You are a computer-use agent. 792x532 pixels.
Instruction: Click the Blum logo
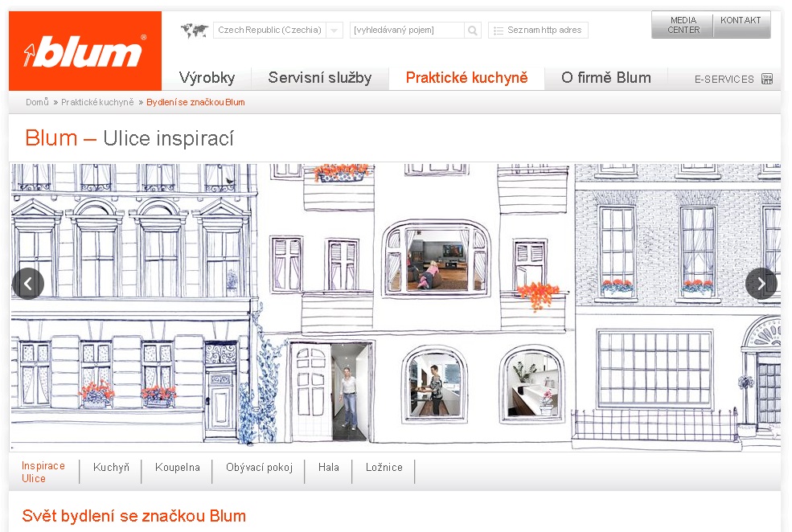[x=85, y=51]
